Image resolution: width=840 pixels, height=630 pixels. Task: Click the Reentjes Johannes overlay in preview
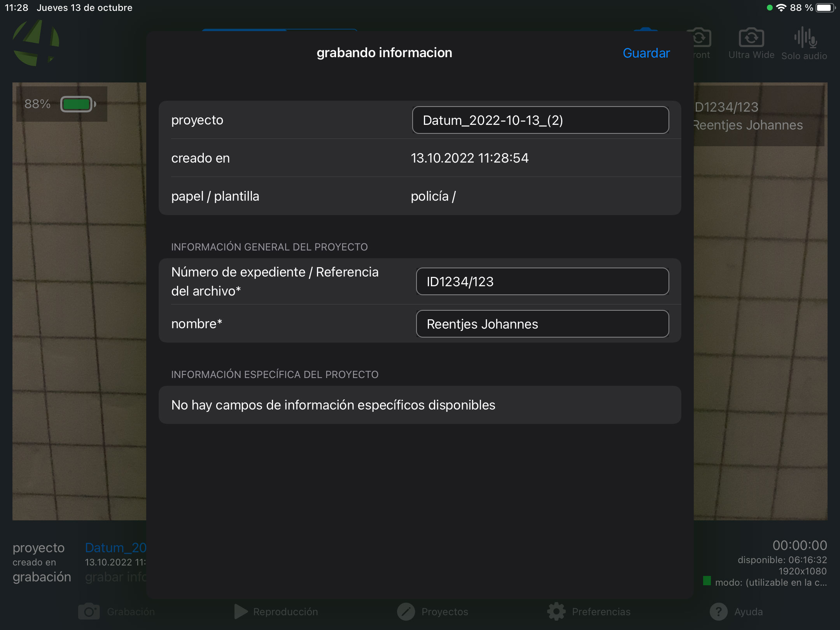(748, 125)
